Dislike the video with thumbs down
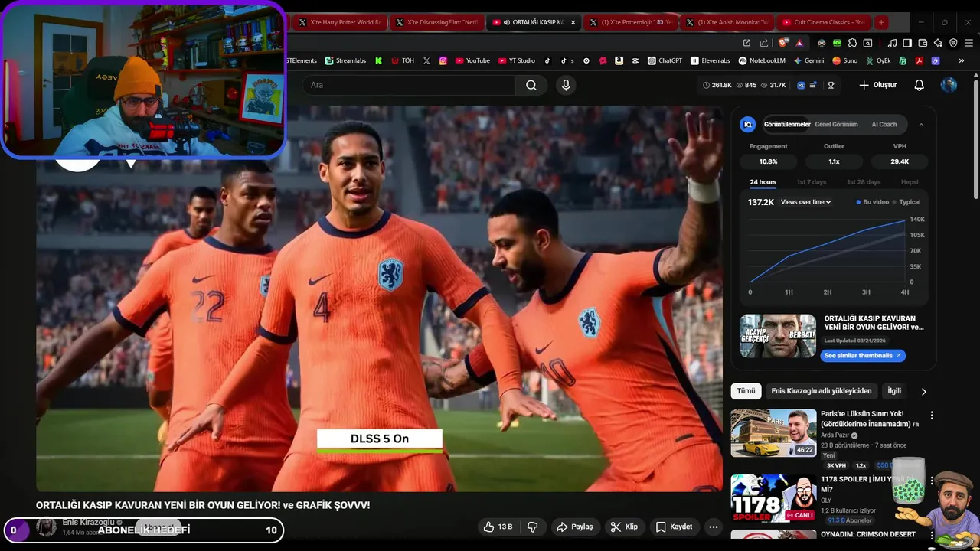The height and width of the screenshot is (551, 980). pyautogui.click(x=532, y=527)
